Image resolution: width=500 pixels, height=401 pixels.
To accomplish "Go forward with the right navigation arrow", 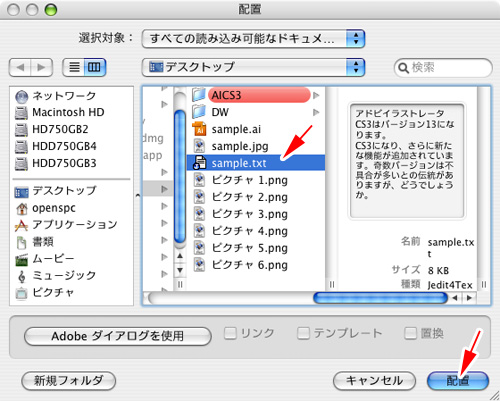I will [41, 67].
